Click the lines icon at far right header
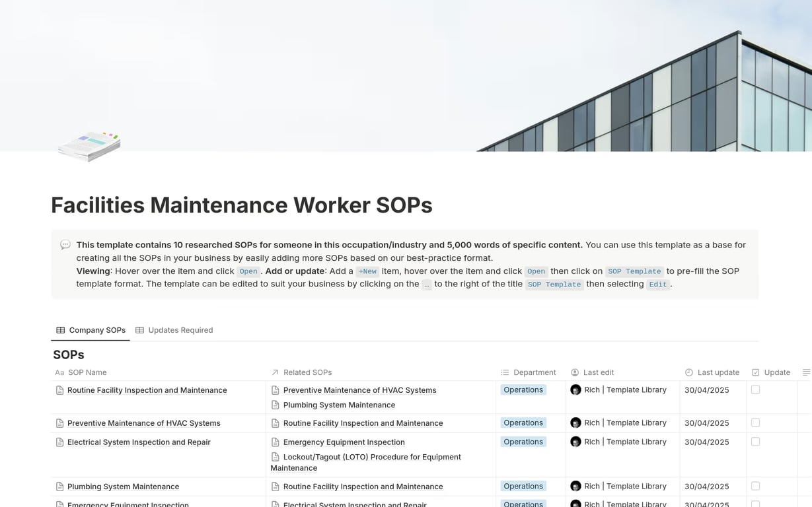The image size is (812, 507). (806, 372)
